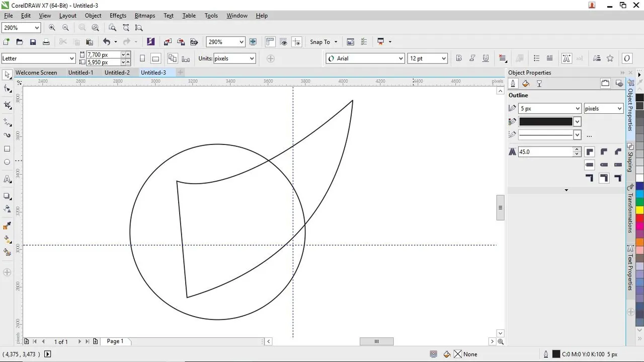
Task: Click the Zoom Out magnifier
Action: pyautogui.click(x=65, y=28)
